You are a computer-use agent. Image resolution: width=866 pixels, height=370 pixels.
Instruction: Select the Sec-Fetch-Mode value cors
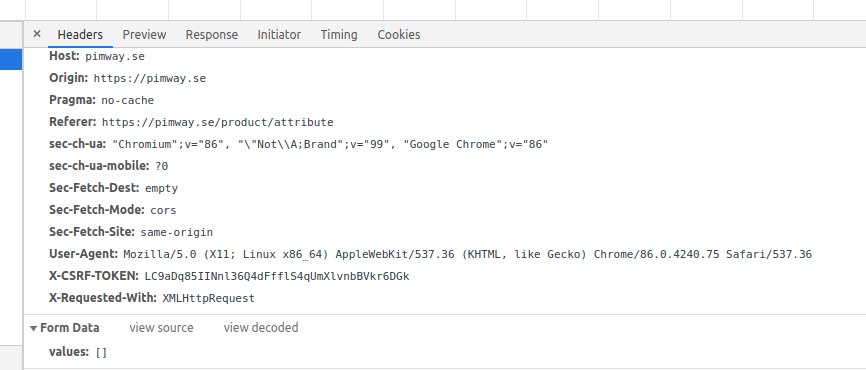[163, 210]
